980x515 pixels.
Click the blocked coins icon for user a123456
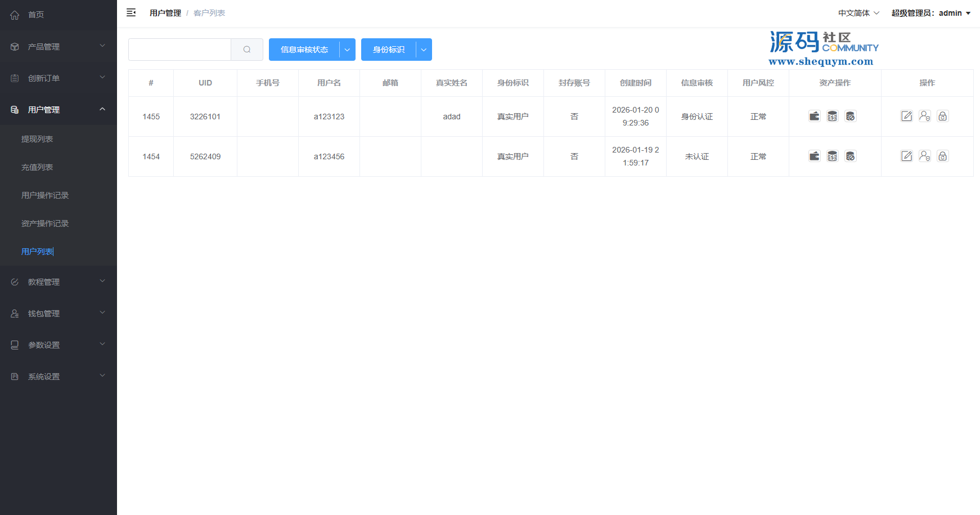[x=850, y=156]
